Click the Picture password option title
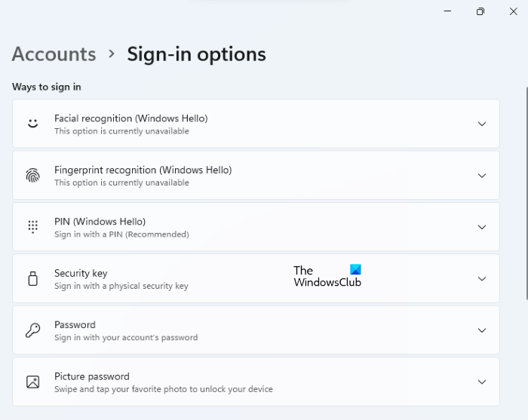Viewport: 528px width, 420px height. [91, 376]
